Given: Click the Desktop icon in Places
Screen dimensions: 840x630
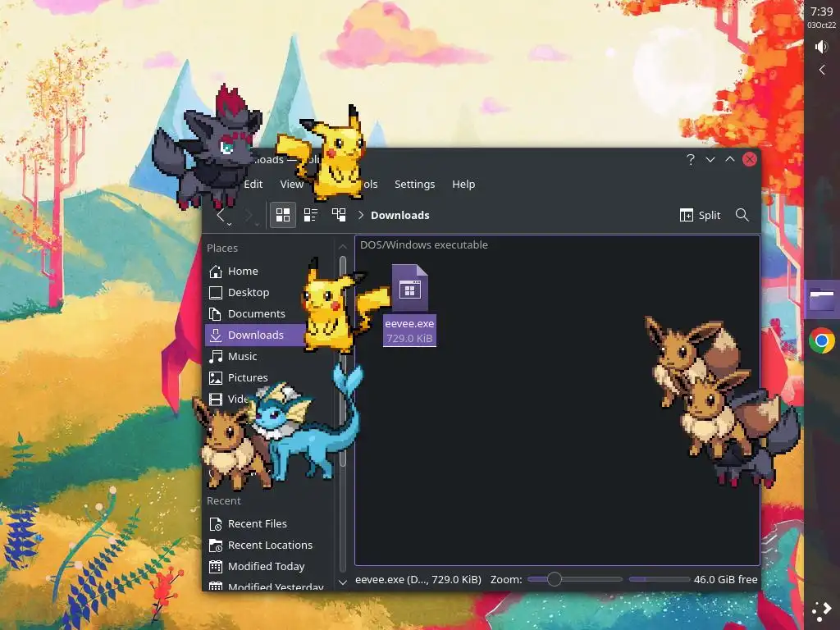Looking at the screenshot, I should point(216,293).
